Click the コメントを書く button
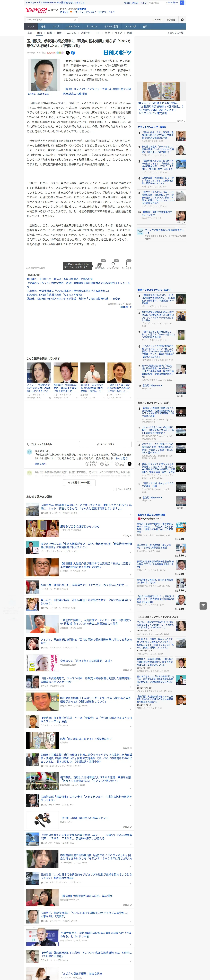210x980 pixels. tap(105, 444)
